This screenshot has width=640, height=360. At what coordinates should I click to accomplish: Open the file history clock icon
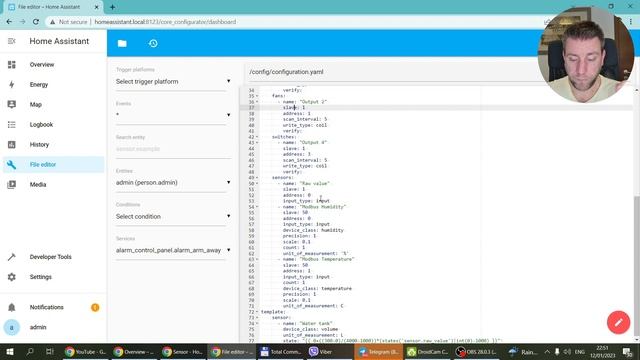point(153,43)
